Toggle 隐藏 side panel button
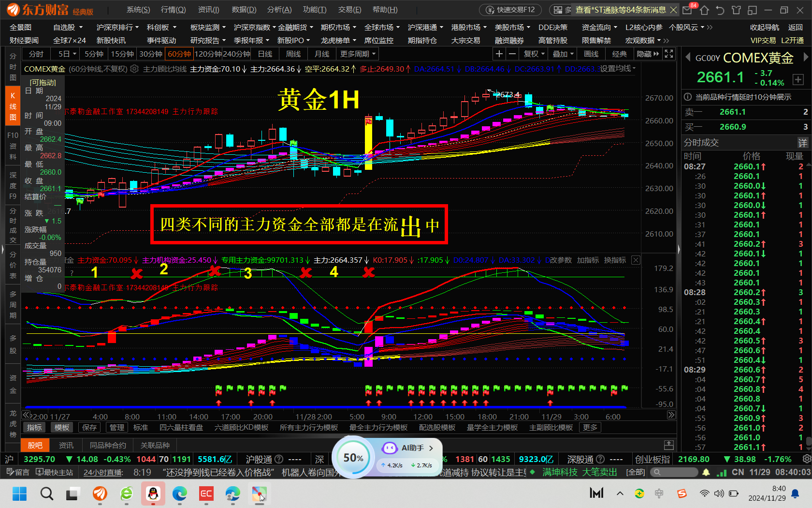The image size is (812, 508). point(648,54)
